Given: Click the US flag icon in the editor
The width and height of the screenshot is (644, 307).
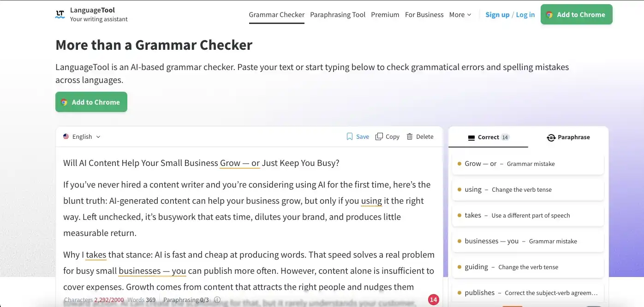Looking at the screenshot, I should click(x=66, y=136).
